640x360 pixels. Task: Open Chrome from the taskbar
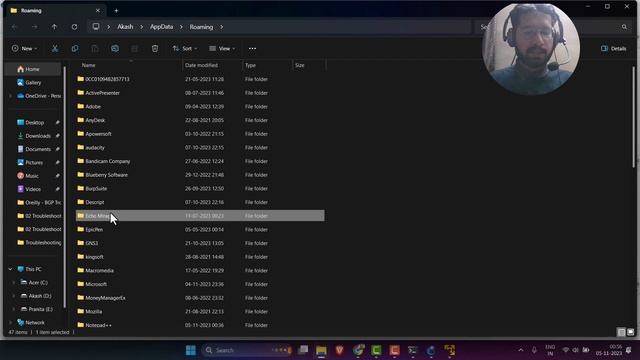coord(358,350)
